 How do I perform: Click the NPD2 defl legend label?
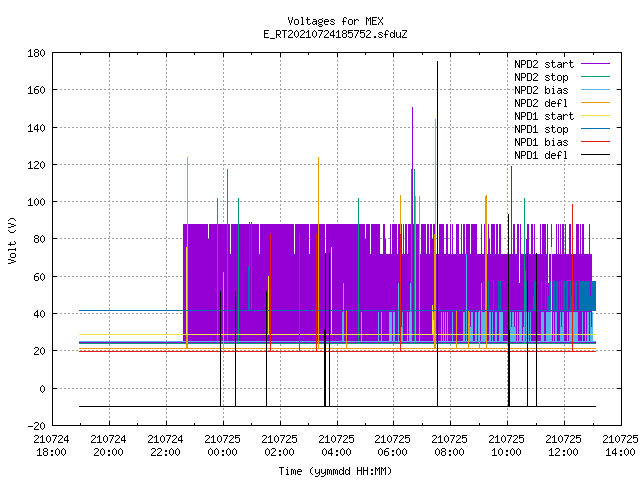(x=541, y=103)
